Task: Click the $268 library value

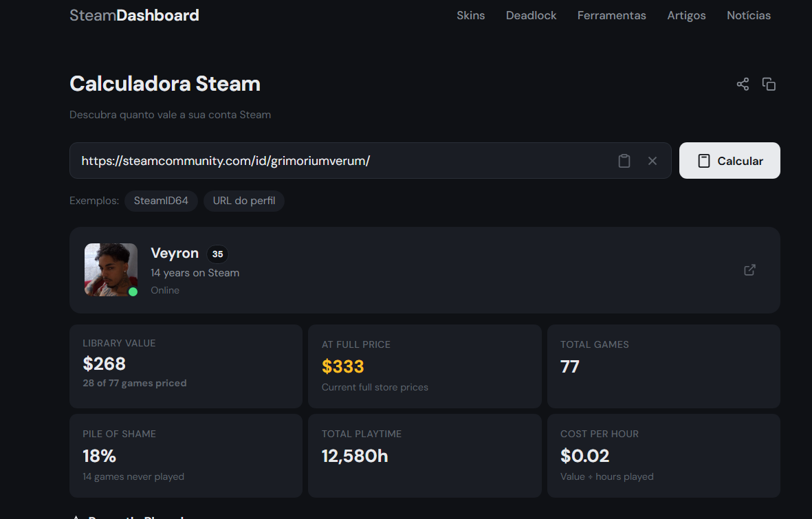Action: (x=104, y=364)
